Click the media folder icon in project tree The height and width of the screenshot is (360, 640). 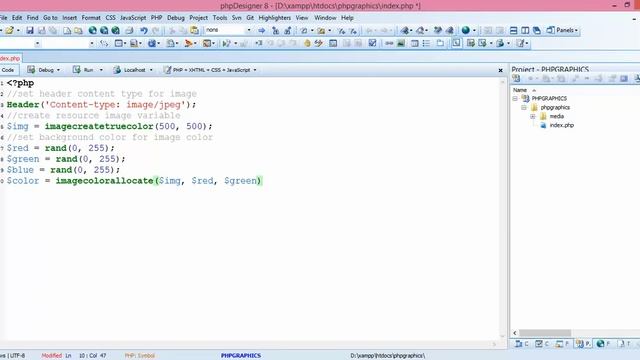[543, 116]
